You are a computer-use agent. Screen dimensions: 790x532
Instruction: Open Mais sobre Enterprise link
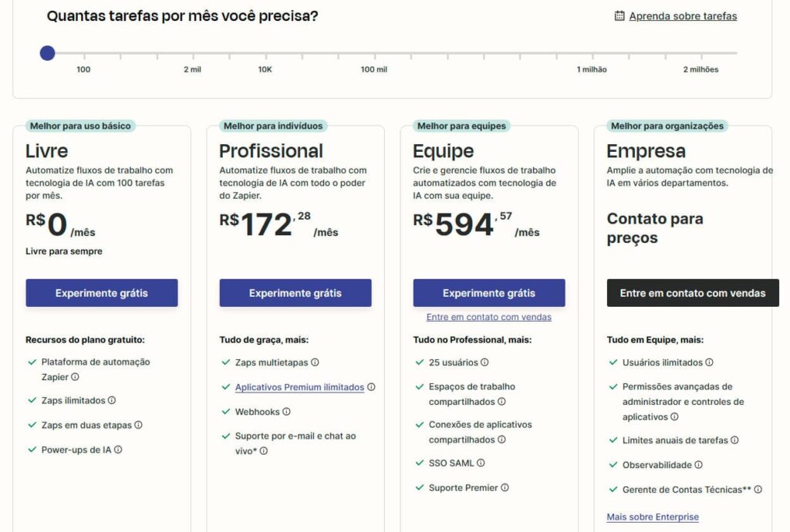tap(653, 517)
